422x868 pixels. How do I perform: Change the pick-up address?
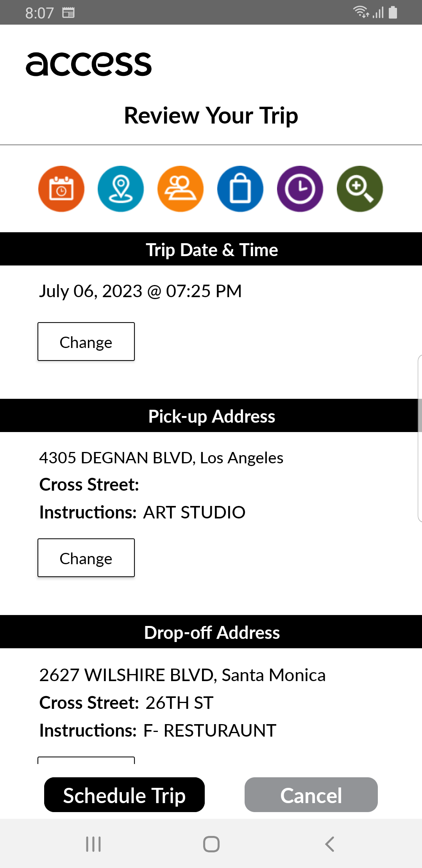coord(86,558)
